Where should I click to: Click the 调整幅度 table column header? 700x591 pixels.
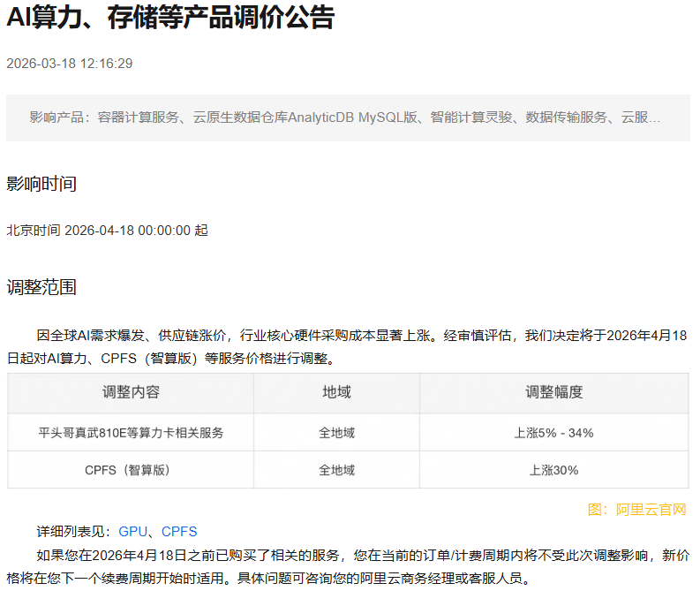[553, 392]
